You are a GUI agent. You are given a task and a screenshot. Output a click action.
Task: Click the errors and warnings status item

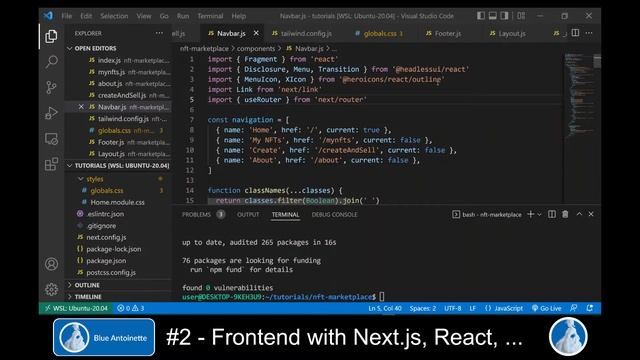(x=131, y=308)
